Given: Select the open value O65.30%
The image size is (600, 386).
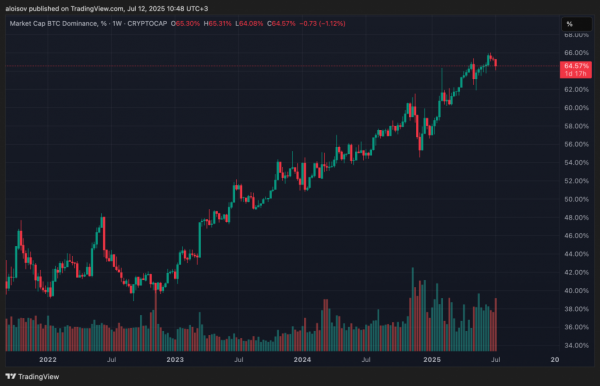Looking at the screenshot, I should pos(185,24).
